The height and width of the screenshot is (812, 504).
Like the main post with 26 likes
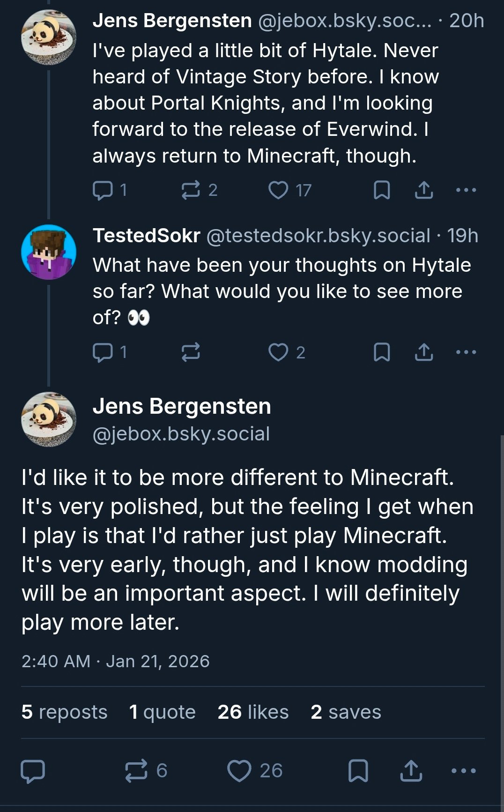239,771
